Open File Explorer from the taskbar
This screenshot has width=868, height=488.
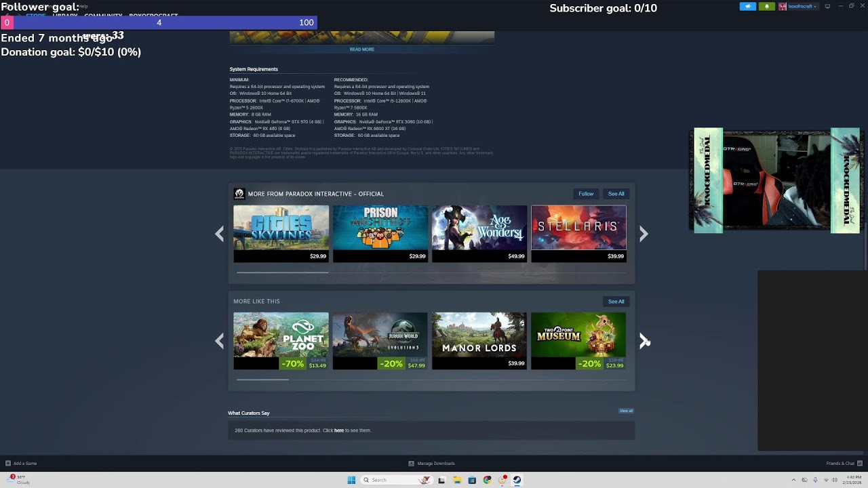(457, 480)
